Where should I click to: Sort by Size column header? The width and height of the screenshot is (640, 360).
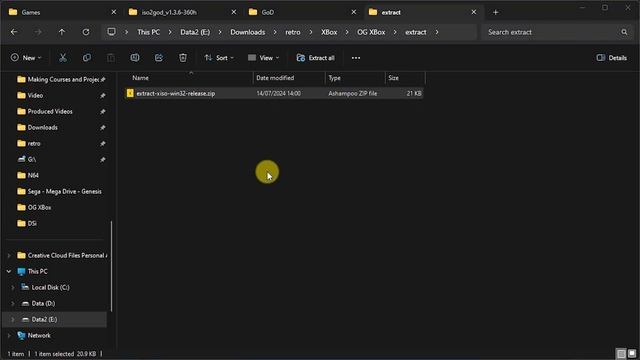(405, 78)
